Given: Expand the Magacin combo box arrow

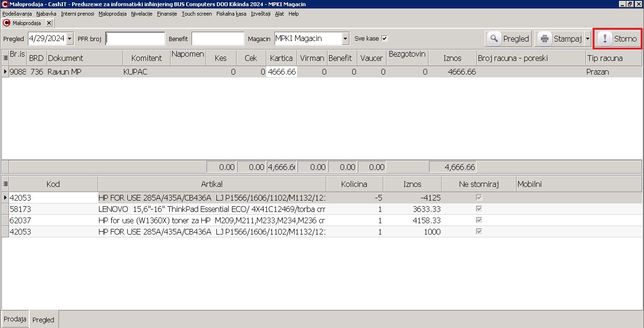Looking at the screenshot, I should (346, 39).
